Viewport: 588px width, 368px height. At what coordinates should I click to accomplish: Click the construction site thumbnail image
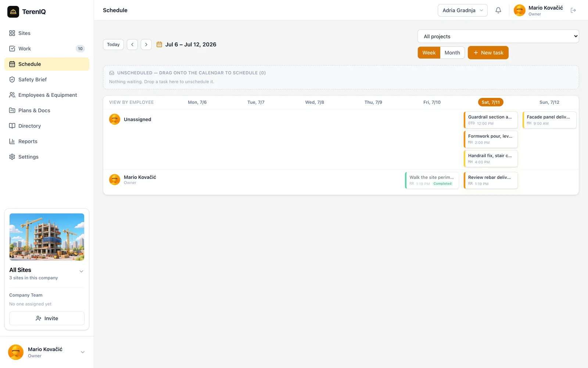(x=47, y=237)
